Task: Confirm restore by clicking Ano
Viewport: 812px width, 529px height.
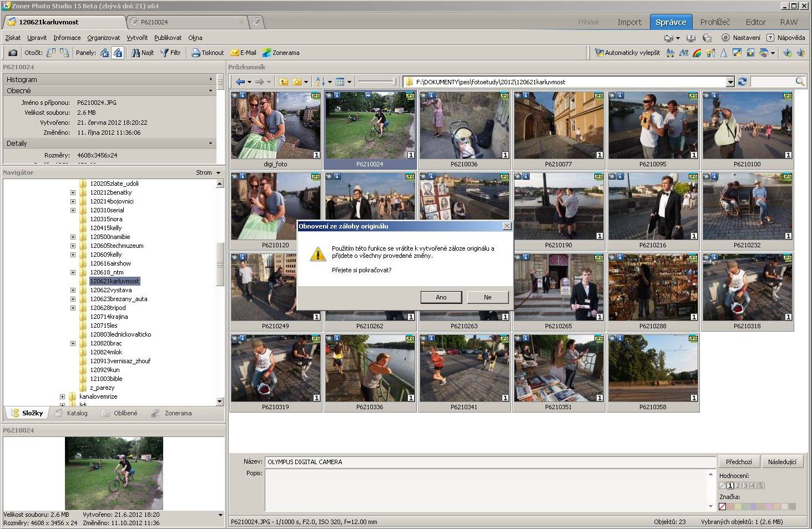Action: [441, 297]
